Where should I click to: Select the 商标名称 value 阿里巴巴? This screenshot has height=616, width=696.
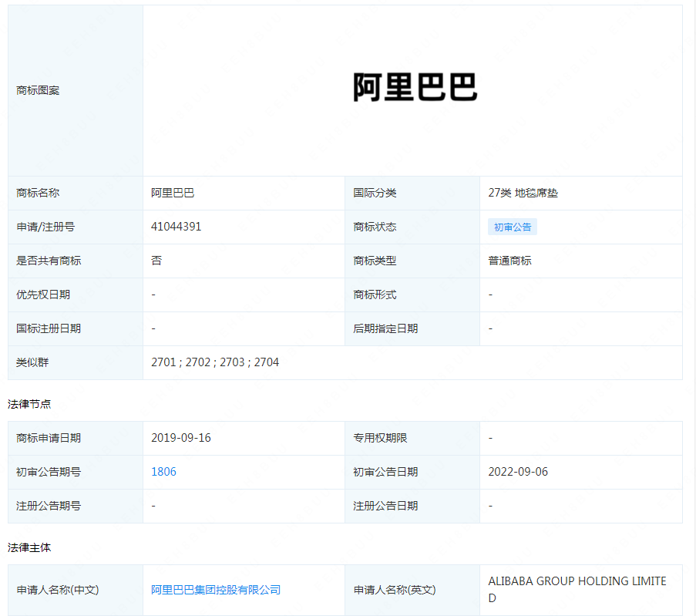point(173,193)
